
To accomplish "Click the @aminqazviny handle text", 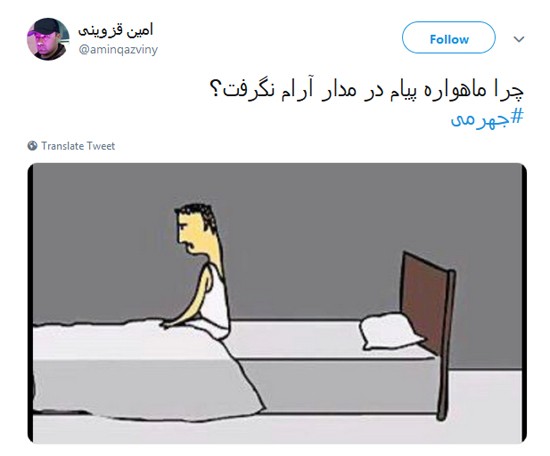I will 118,49.
